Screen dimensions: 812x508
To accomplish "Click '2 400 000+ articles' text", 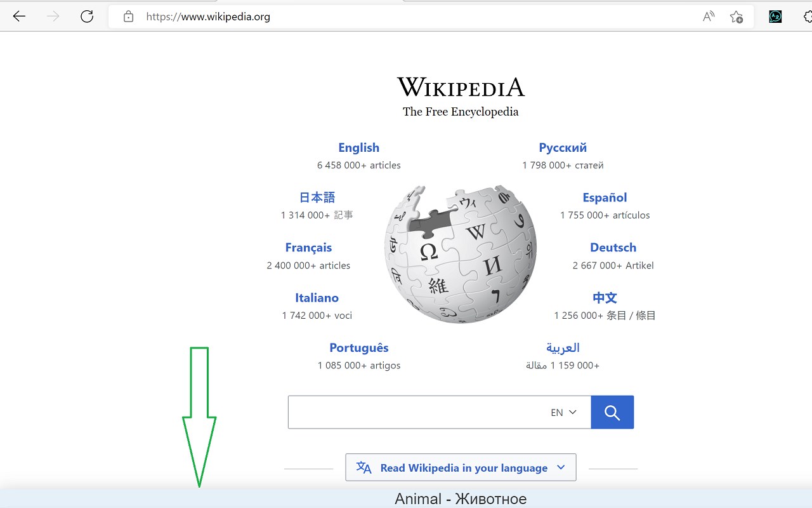I will coord(308,265).
